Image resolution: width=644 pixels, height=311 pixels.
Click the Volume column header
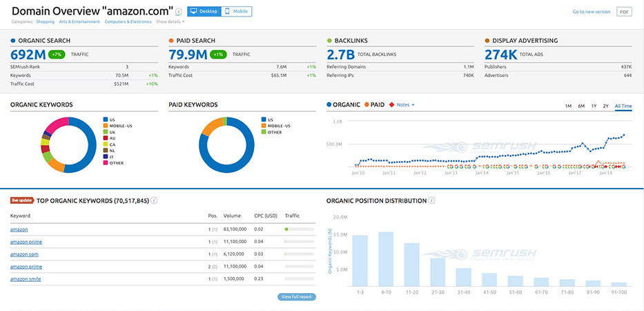point(231,216)
